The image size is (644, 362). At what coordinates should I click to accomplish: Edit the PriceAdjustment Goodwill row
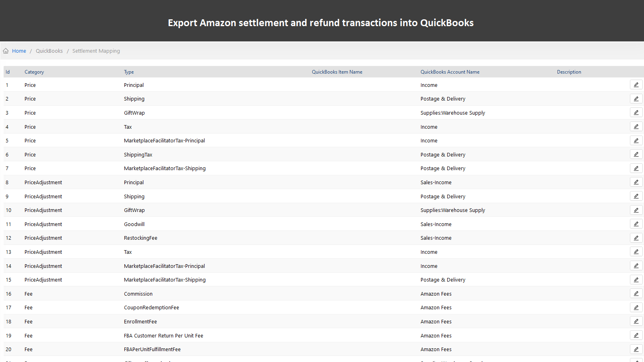point(636,224)
